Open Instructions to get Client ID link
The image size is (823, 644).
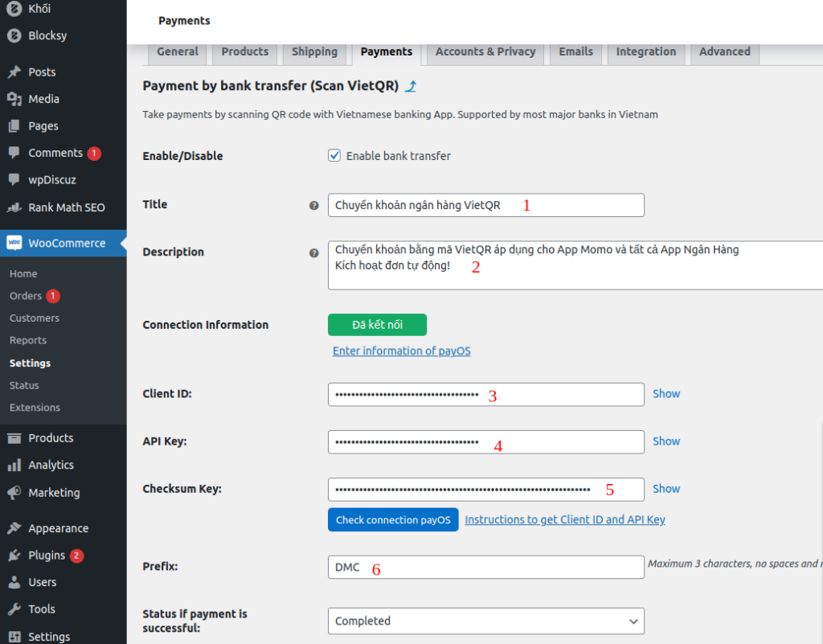(564, 520)
